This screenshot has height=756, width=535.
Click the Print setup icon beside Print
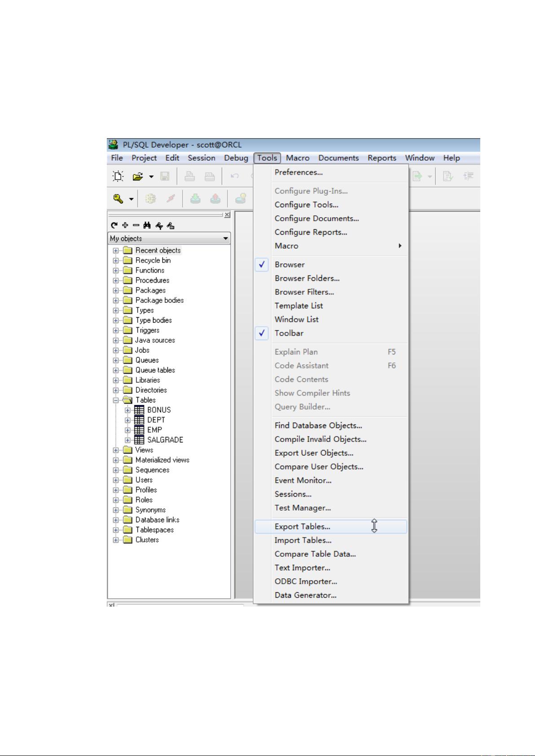210,176
